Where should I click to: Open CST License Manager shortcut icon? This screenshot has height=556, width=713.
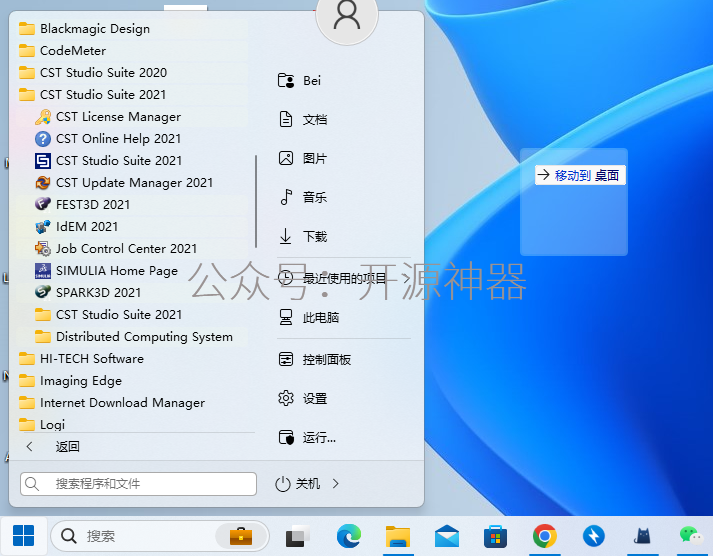coord(43,117)
